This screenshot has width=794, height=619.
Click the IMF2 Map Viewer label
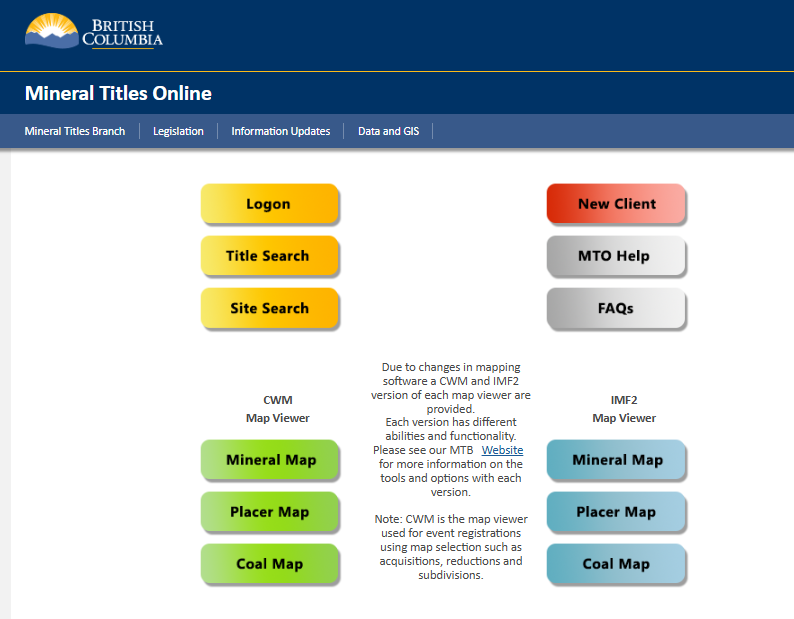624,409
